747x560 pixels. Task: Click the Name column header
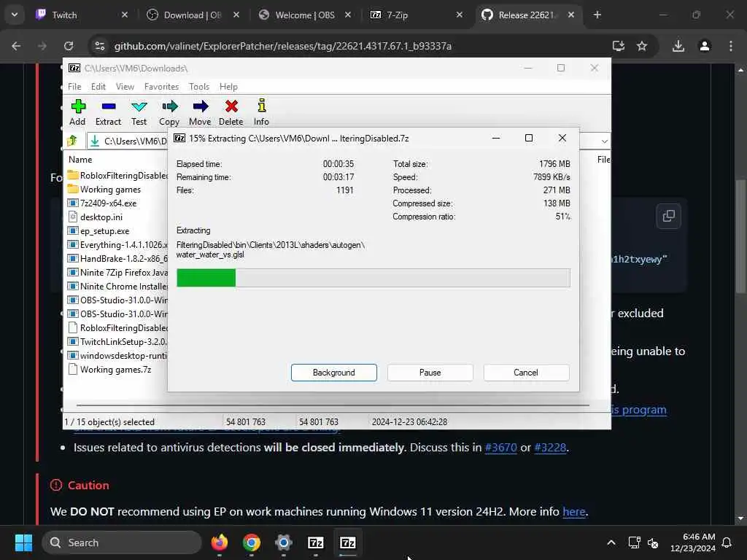(80, 160)
